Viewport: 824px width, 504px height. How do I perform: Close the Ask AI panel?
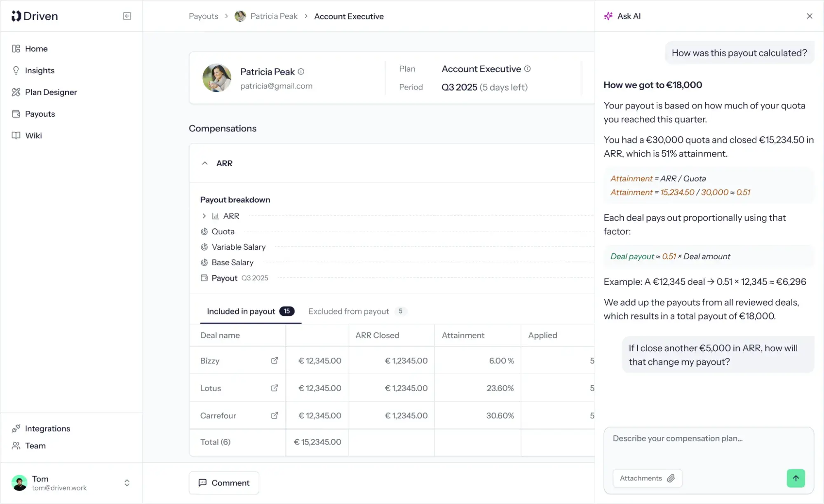[x=810, y=16]
